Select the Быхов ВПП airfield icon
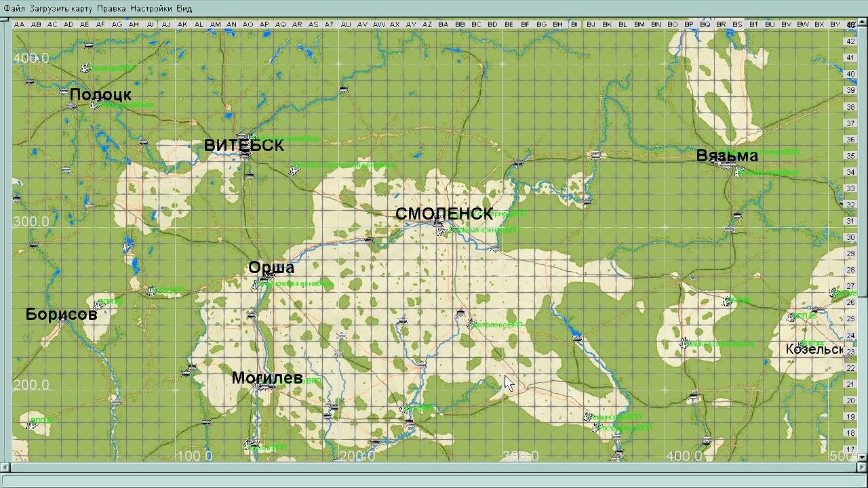The image size is (868, 488). pyautogui.click(x=249, y=446)
